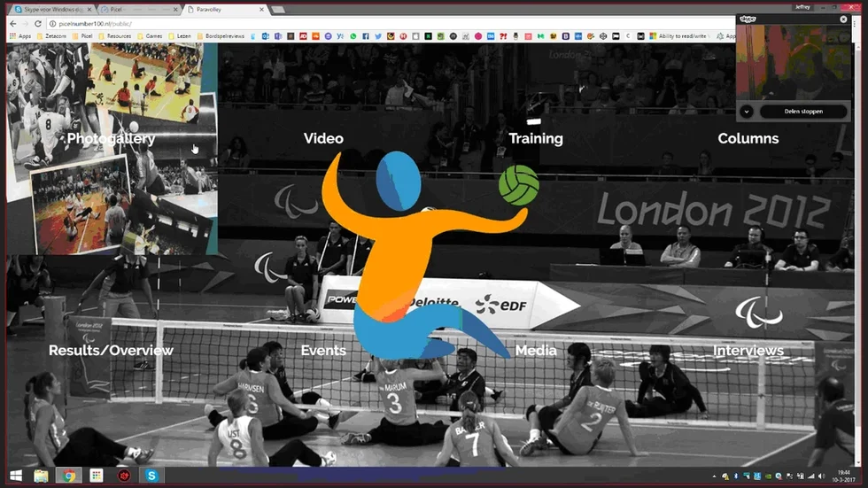868x488 pixels.
Task: Switch to the Picel browser tab
Action: (138, 10)
